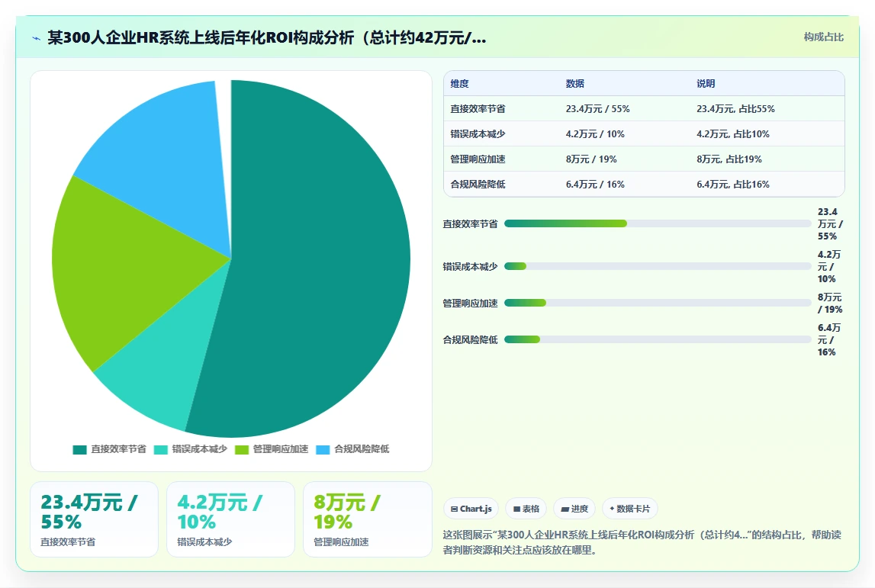Screen dimensions: 875x588
Task: Click the 构成占比 label in header
Action: 823,37
